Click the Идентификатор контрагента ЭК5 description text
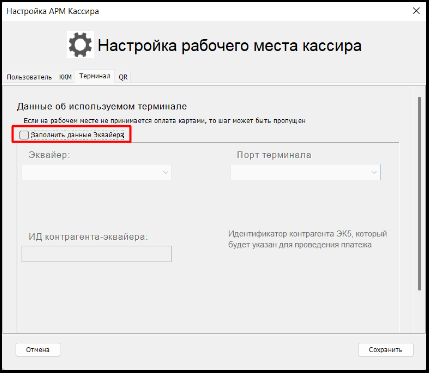Screen dimensions: 429x373 308,239
